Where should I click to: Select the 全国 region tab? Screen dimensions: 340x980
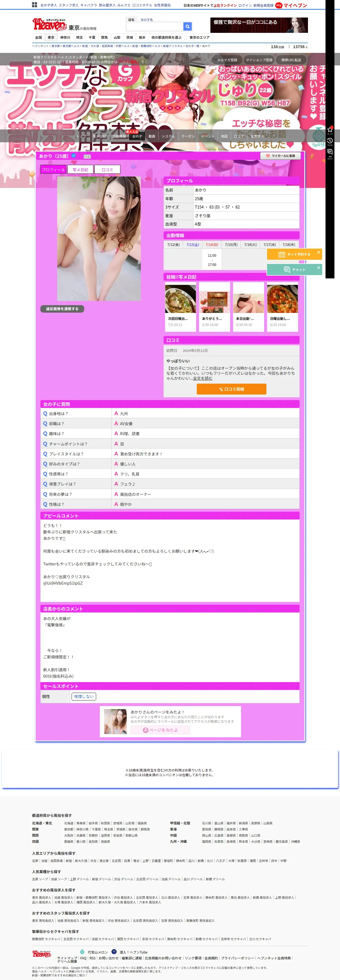tap(38, 37)
